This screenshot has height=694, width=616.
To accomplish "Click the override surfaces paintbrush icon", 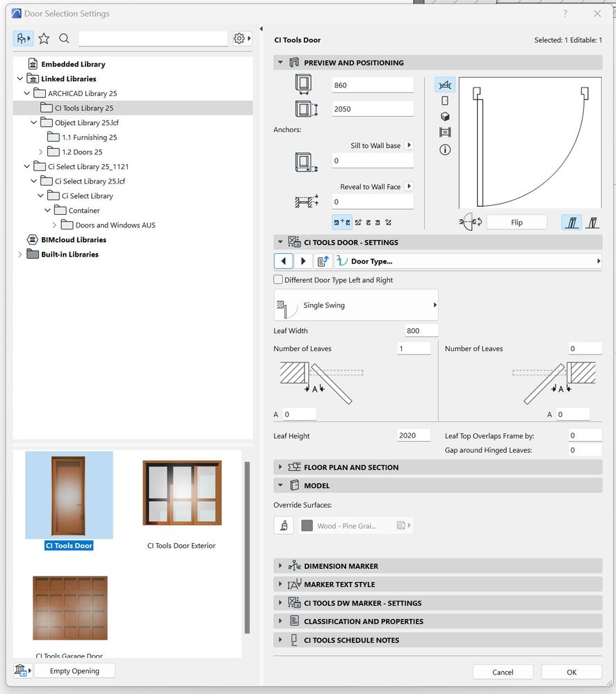I will click(x=284, y=526).
